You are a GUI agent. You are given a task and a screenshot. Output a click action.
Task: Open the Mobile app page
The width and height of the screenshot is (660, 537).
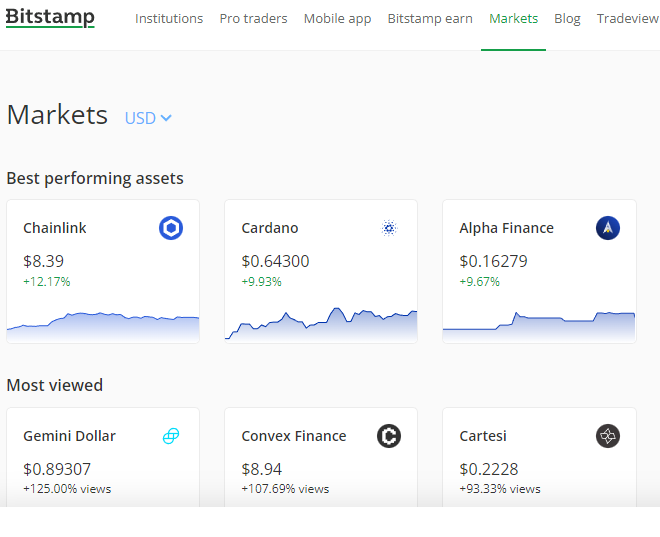click(x=338, y=19)
